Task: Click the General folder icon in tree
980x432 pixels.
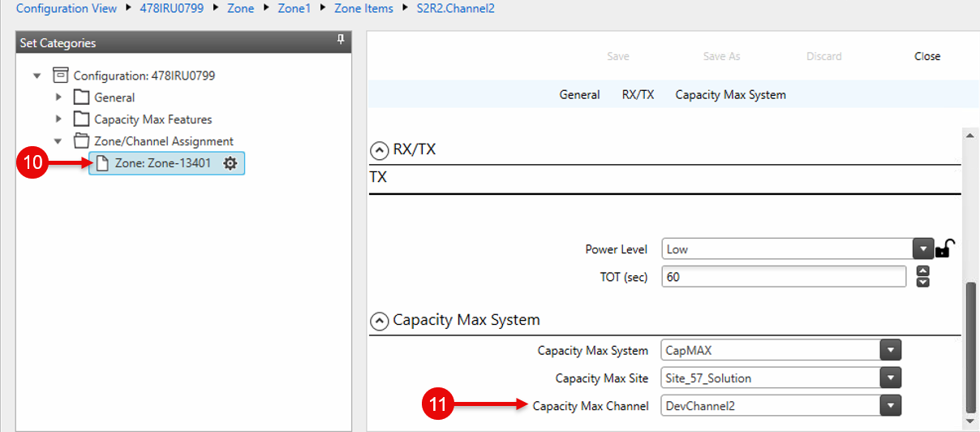Action: coord(81,97)
